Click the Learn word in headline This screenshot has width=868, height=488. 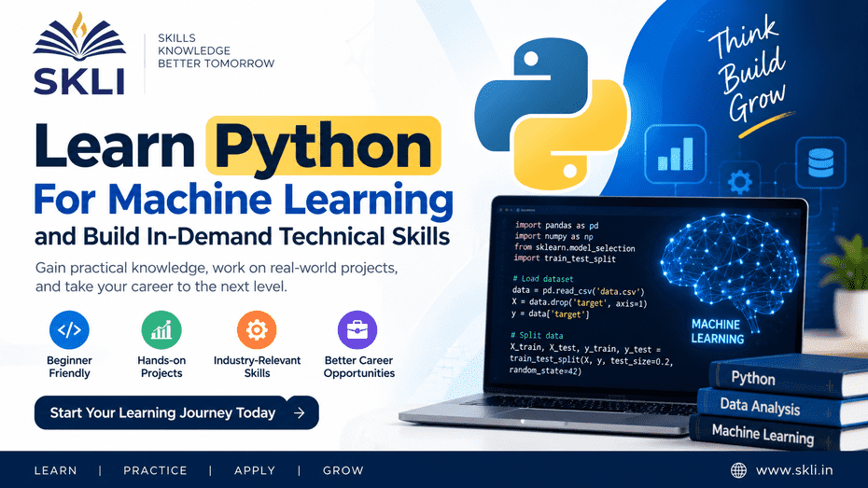tap(114, 146)
